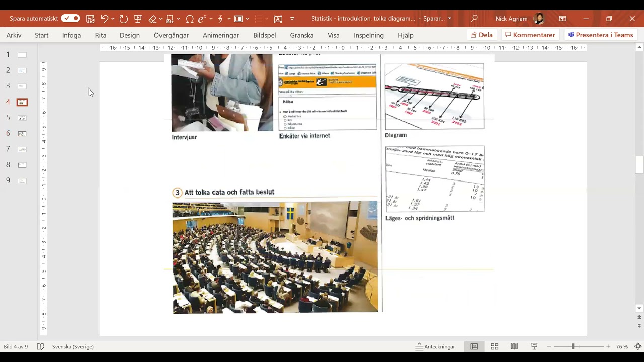Viewport: 644px width, 362px height.
Task: Click the x over y fraction icon
Action: [220, 19]
